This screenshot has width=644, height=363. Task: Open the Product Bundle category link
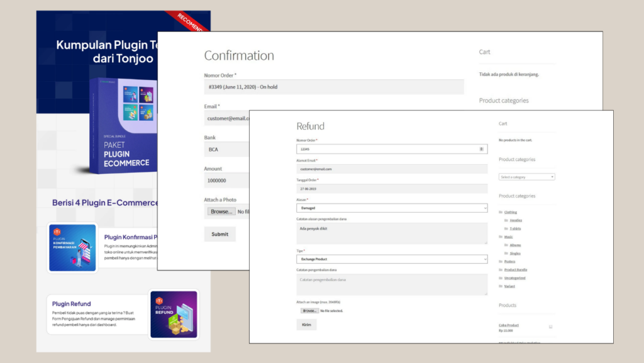point(516,270)
